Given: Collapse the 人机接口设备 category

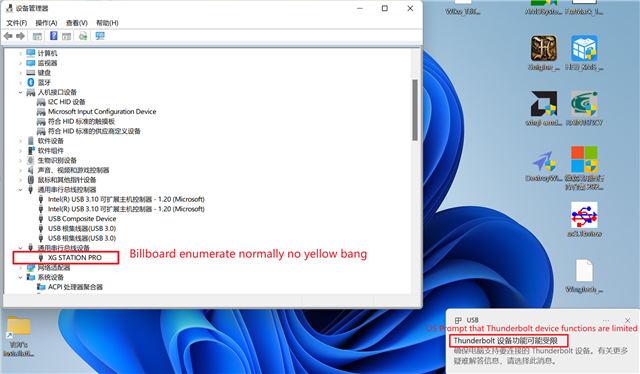Looking at the screenshot, I should point(20,92).
